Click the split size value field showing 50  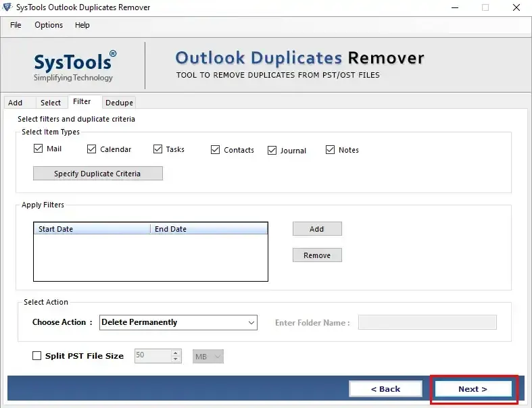(153, 356)
